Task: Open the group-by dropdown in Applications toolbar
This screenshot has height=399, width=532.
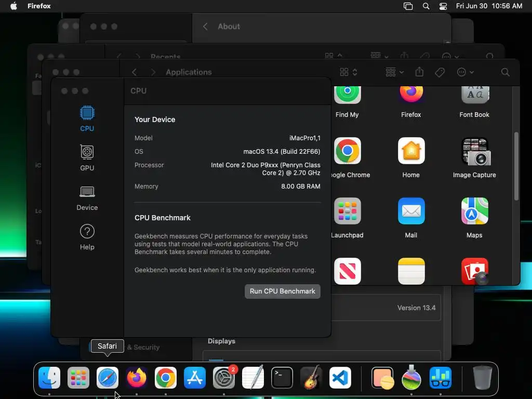Action: pos(394,72)
